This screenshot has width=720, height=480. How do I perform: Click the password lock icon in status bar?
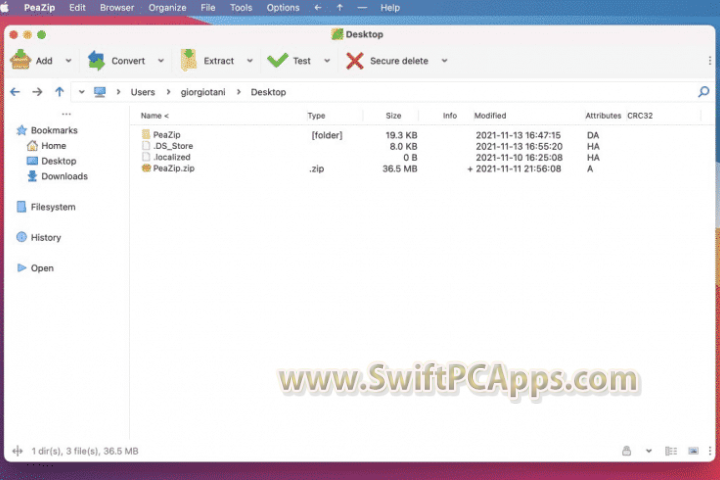point(626,451)
